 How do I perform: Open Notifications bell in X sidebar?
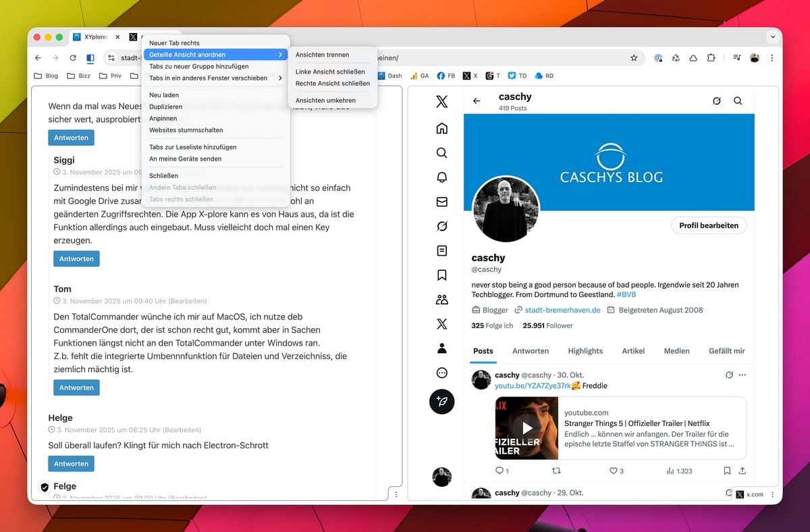click(441, 177)
